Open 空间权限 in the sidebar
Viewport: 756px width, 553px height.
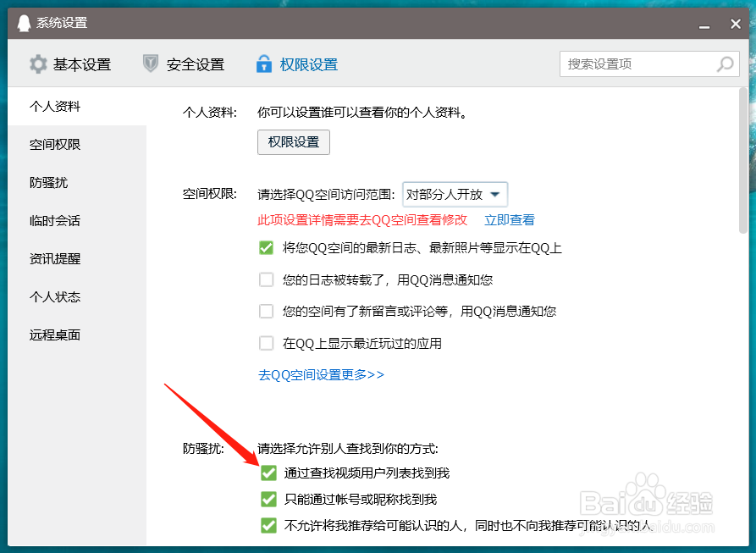[x=77, y=144]
